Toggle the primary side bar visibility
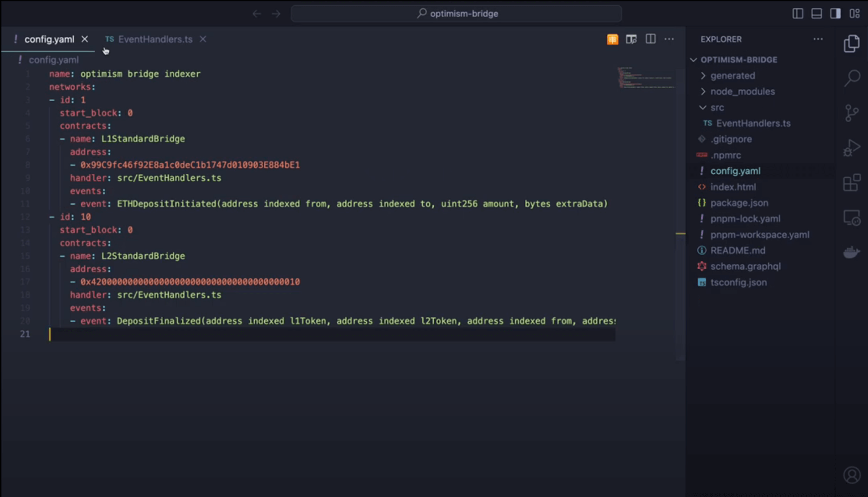This screenshot has height=497, width=868. pos(798,13)
